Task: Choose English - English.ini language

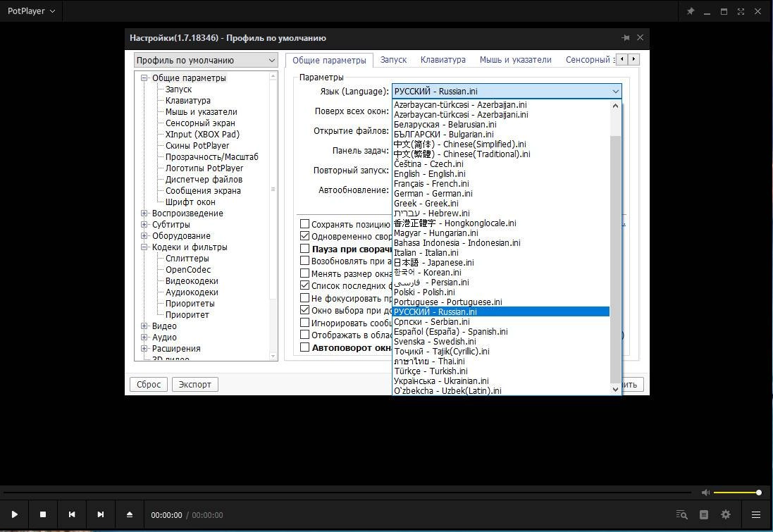Action: coord(501,173)
